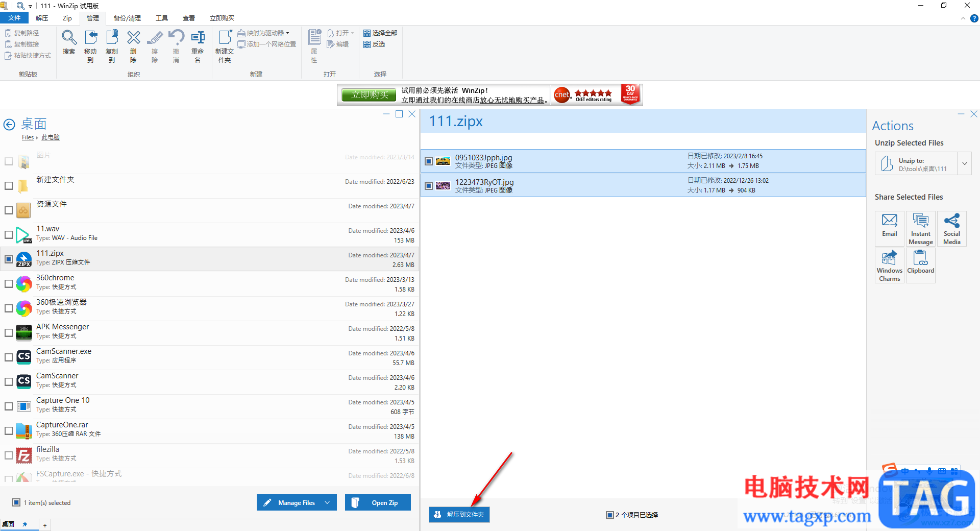Viewport: 980px width, 531px height.
Task: Click the Move to (移动到) icon
Action: click(90, 46)
